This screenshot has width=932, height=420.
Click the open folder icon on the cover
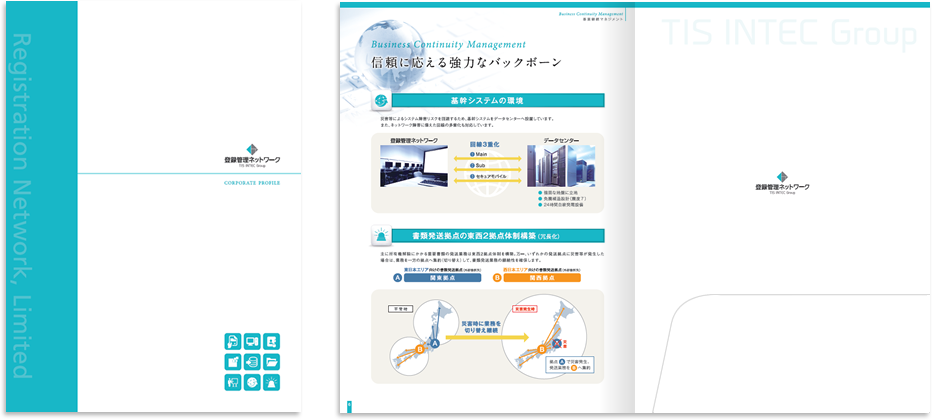pos(272,362)
